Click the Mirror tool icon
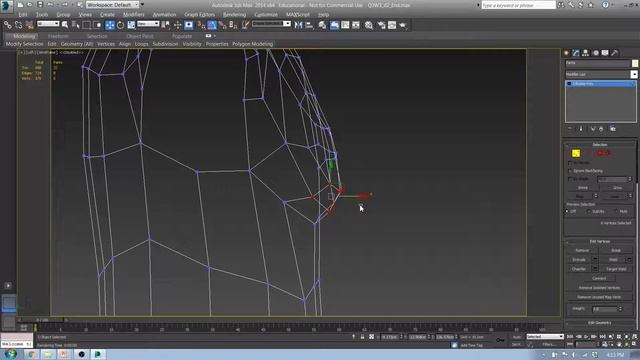The image size is (640, 360). tap(299, 25)
